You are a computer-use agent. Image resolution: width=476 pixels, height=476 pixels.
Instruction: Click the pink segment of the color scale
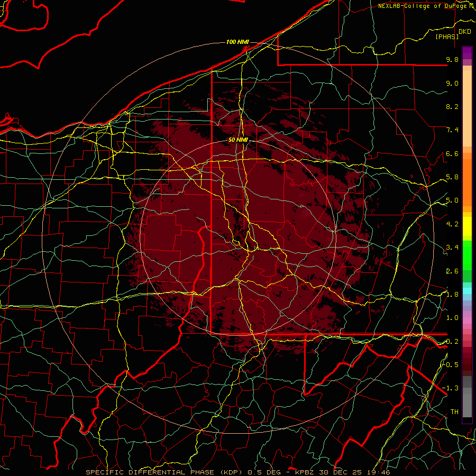[x=467, y=321]
